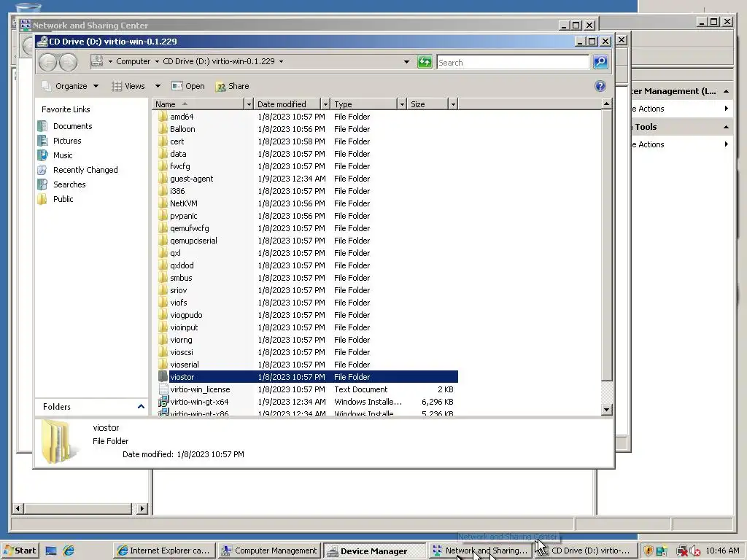Go back with the Explorer back arrow
The width and height of the screenshot is (747, 560).
pyautogui.click(x=47, y=63)
